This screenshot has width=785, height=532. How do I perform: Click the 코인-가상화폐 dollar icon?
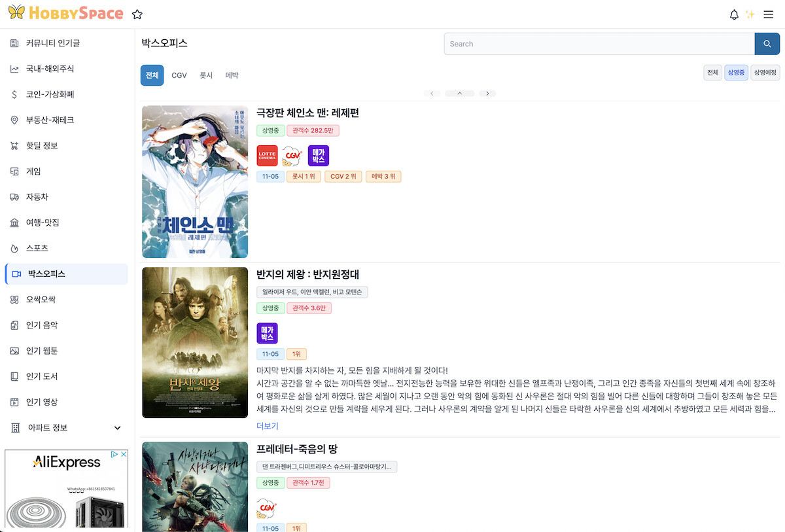point(14,94)
